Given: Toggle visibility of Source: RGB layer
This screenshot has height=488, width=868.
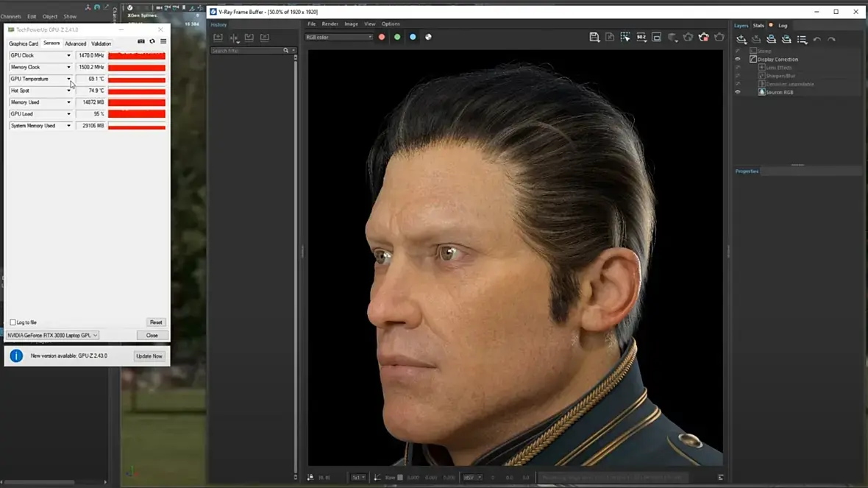Looking at the screenshot, I should (x=738, y=92).
